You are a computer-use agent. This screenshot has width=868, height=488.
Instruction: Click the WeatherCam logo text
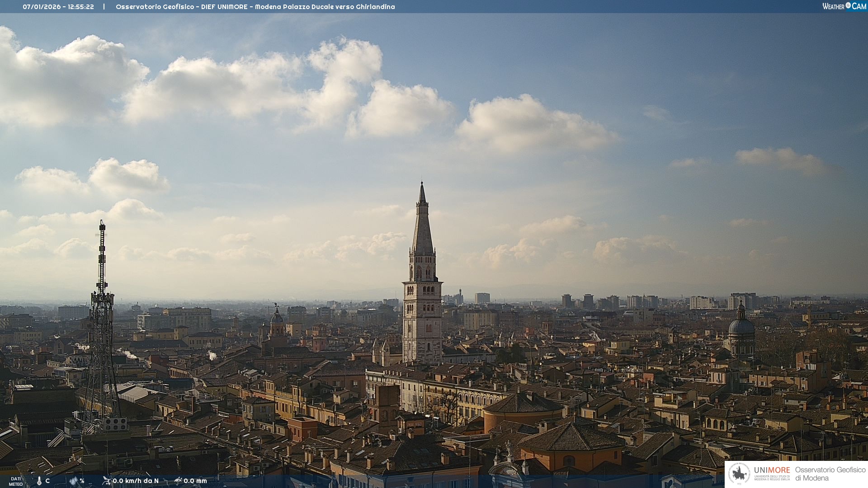pos(844,6)
